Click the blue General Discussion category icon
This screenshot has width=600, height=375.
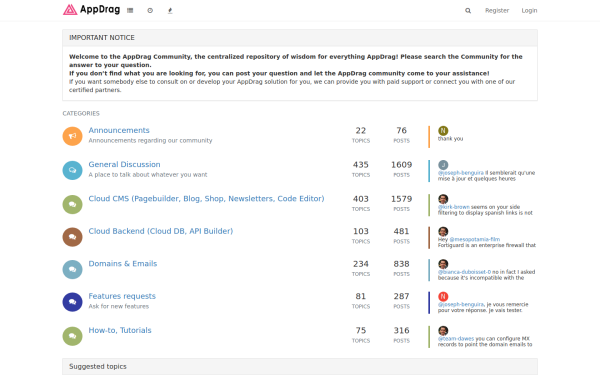point(72,170)
